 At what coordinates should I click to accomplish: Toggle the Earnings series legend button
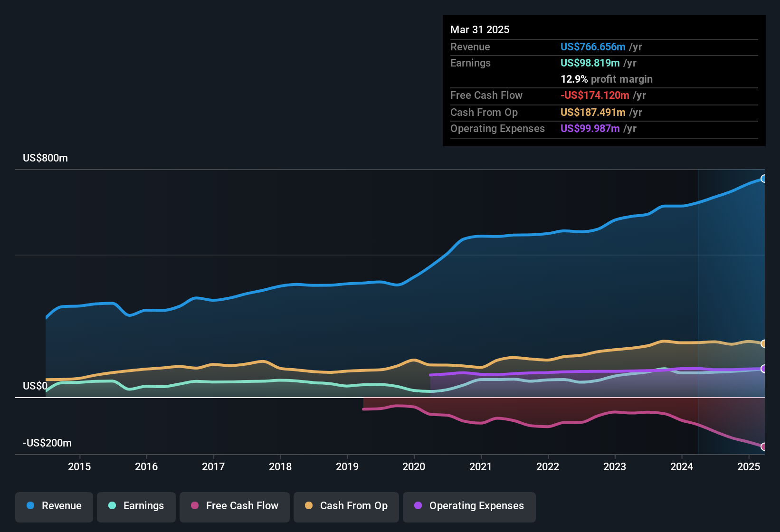tap(136, 506)
